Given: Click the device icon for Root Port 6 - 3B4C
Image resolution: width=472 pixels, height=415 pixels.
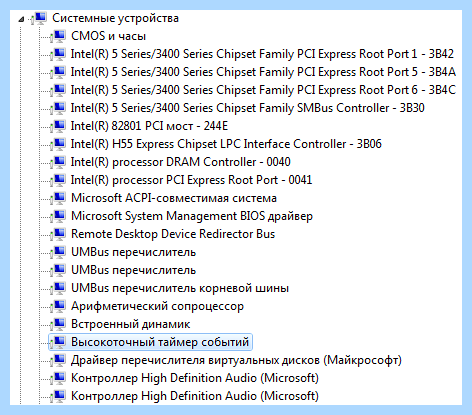Looking at the screenshot, I should [58, 90].
